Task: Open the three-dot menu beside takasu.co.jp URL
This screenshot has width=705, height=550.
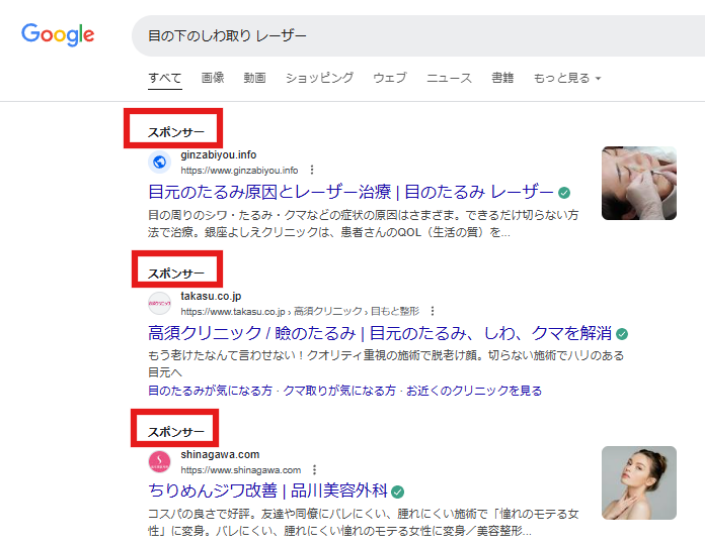Action: (x=433, y=311)
